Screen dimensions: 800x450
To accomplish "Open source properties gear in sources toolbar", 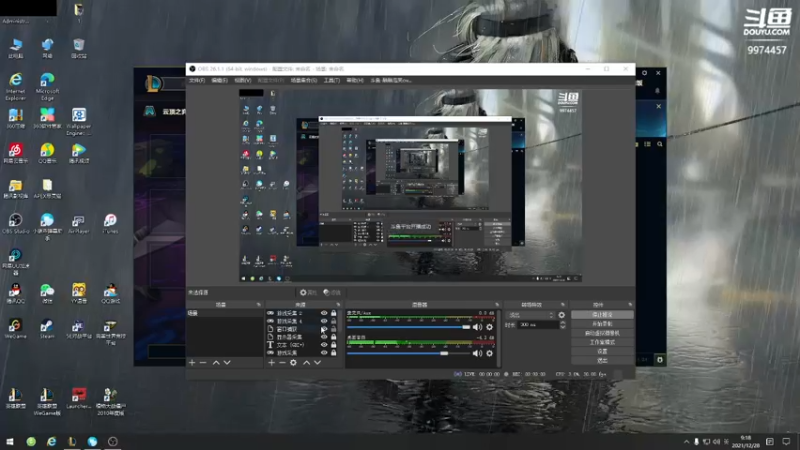I will [293, 363].
